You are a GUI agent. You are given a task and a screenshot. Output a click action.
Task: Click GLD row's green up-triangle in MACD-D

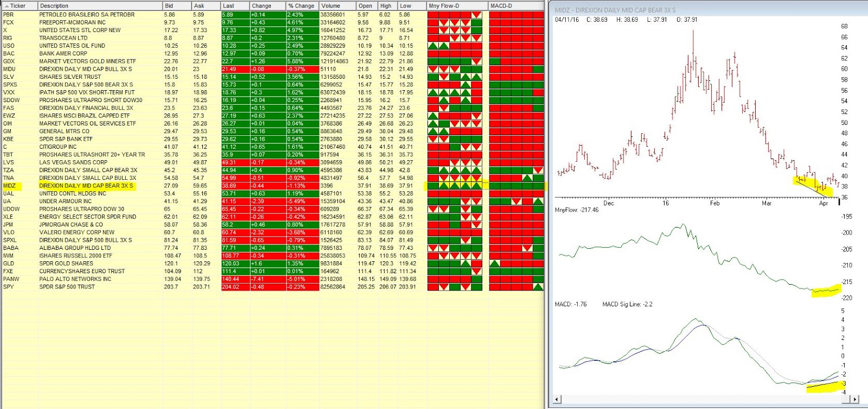click(x=494, y=263)
